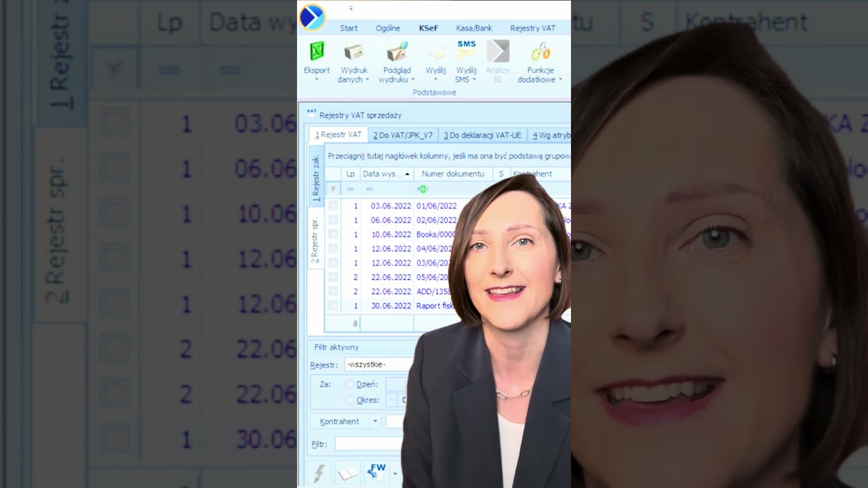Tick the checkbox for document 05/06/20…
The height and width of the screenshot is (488, 868).
coord(333,277)
